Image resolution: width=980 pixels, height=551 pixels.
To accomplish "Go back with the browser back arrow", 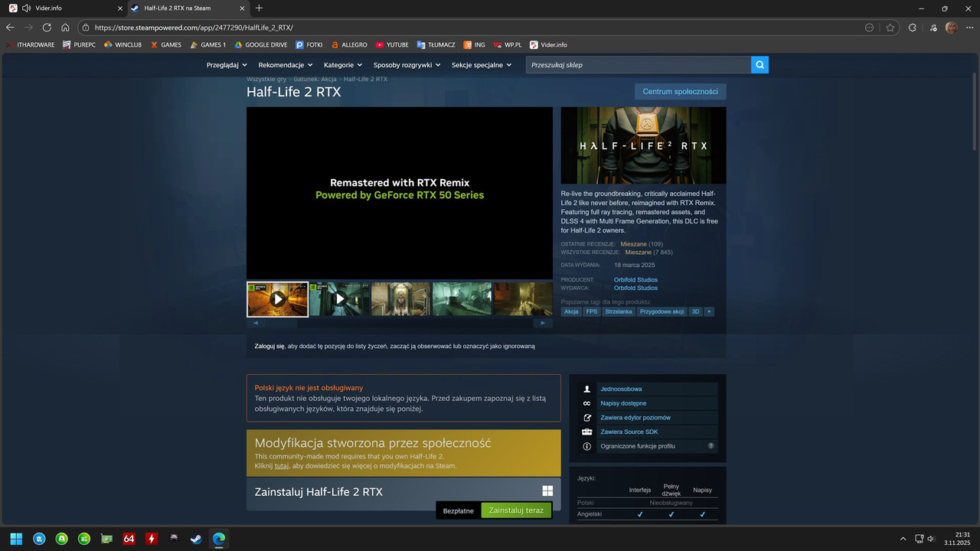I will [10, 27].
